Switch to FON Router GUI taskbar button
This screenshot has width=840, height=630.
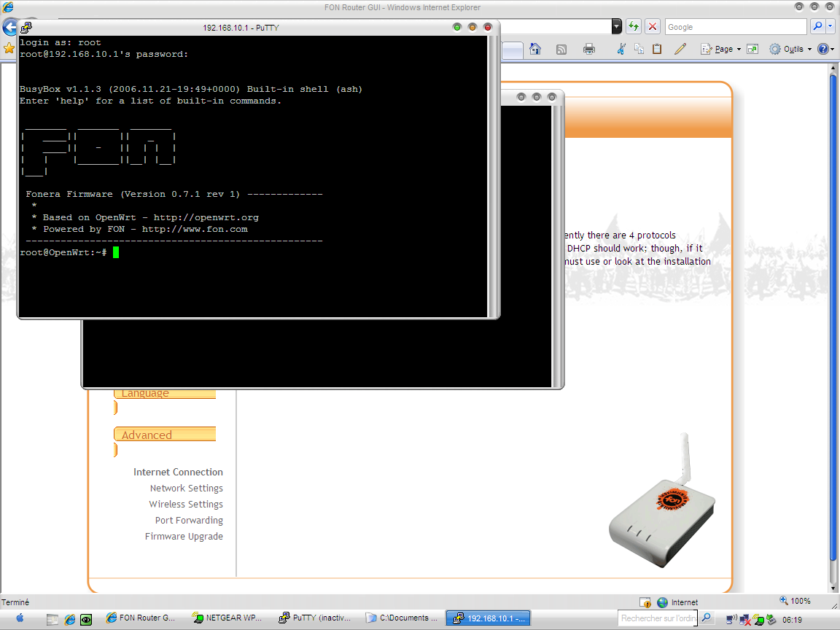(140, 618)
